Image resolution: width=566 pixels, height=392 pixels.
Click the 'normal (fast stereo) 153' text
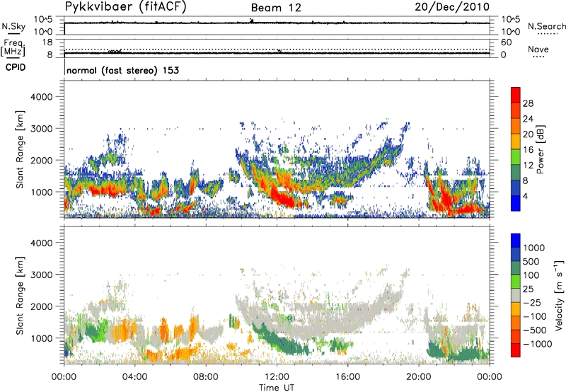pos(122,70)
